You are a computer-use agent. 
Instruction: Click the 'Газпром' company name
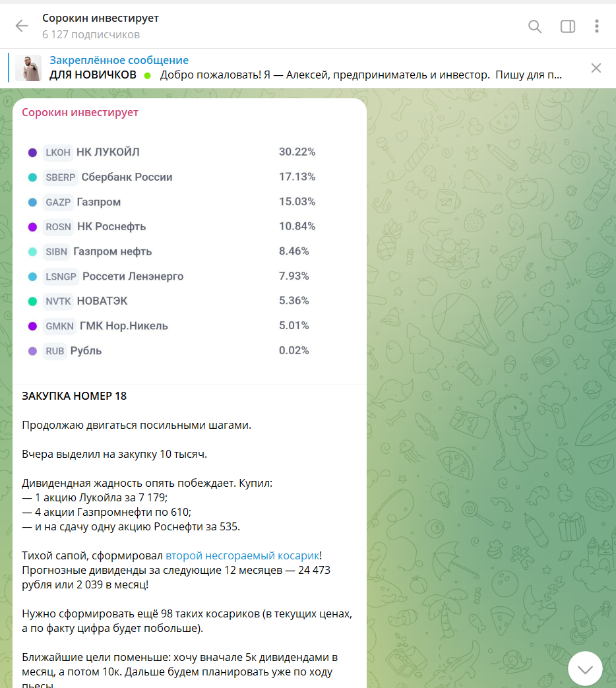[x=99, y=202]
